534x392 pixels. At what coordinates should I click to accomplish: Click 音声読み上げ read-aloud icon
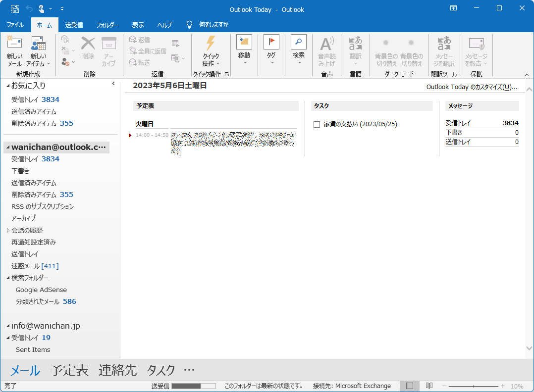point(327,44)
